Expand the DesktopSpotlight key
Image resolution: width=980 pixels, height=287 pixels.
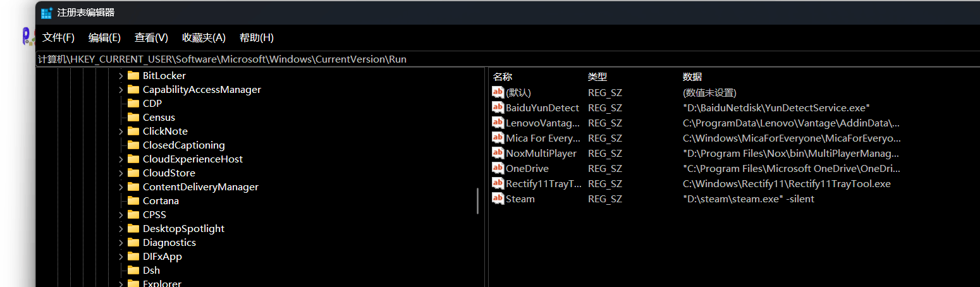[121, 229]
